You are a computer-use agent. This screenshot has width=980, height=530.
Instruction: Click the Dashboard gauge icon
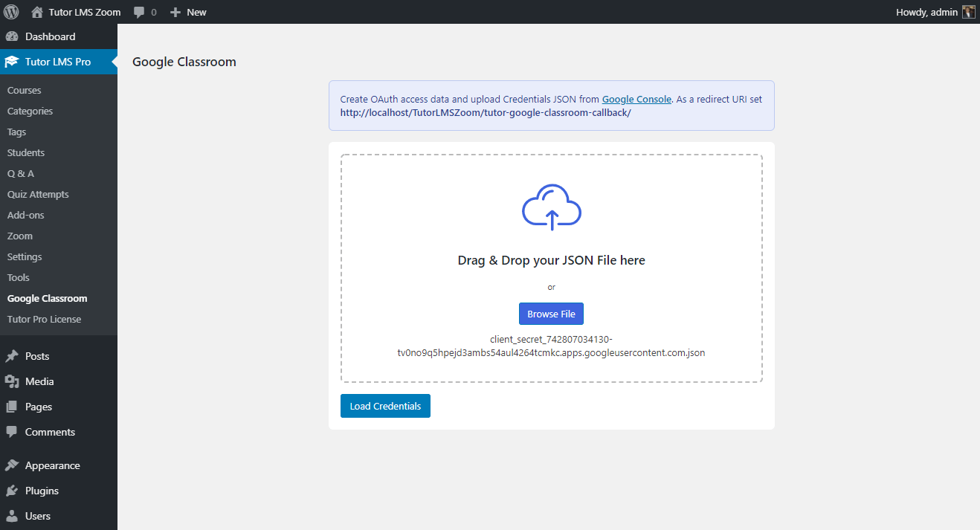(x=12, y=36)
